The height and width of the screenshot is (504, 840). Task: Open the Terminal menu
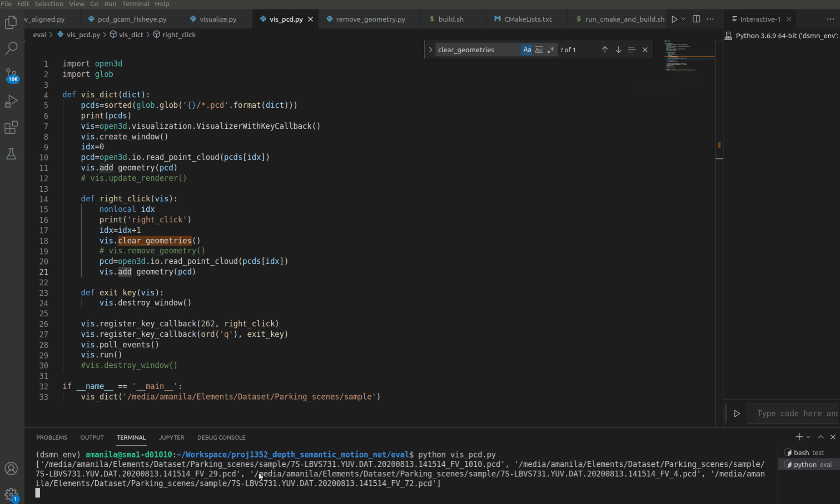(135, 4)
